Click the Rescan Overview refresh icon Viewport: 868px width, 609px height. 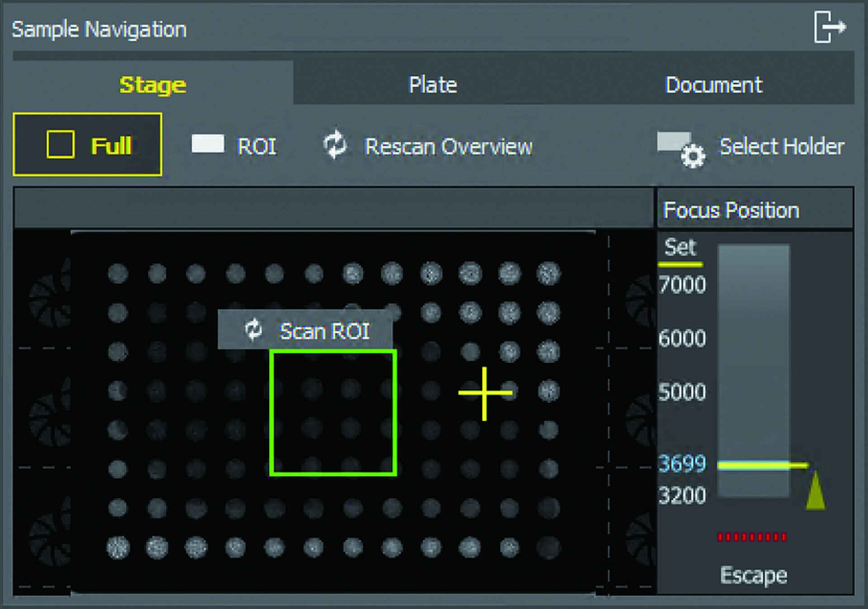pyautogui.click(x=335, y=145)
